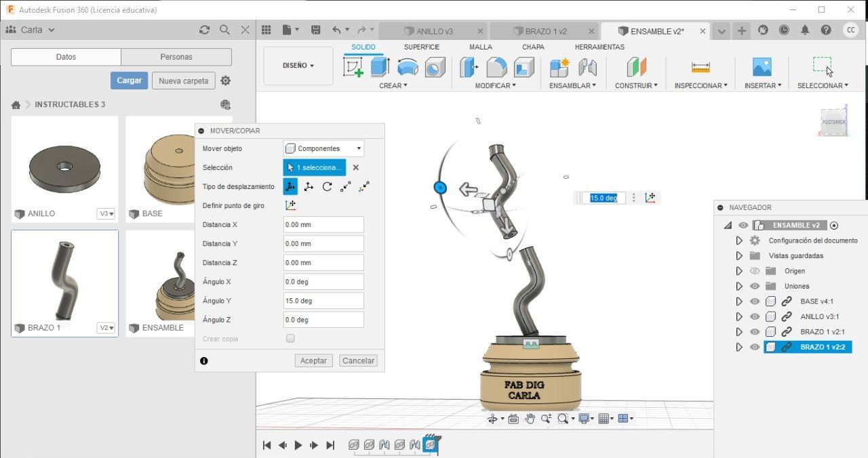Switch to the MALLA tab

click(481, 47)
